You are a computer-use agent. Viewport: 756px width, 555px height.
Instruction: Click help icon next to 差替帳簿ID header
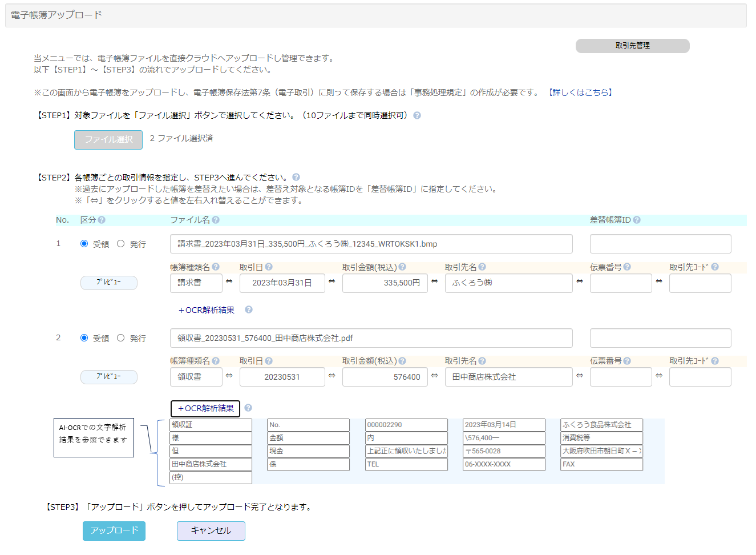pyautogui.click(x=637, y=220)
